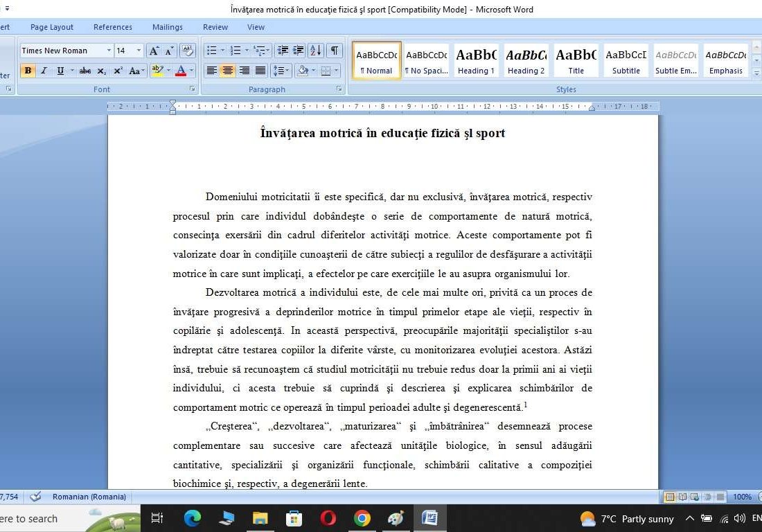Expand the line spacing options
The height and width of the screenshot is (532, 762).
pyautogui.click(x=281, y=70)
